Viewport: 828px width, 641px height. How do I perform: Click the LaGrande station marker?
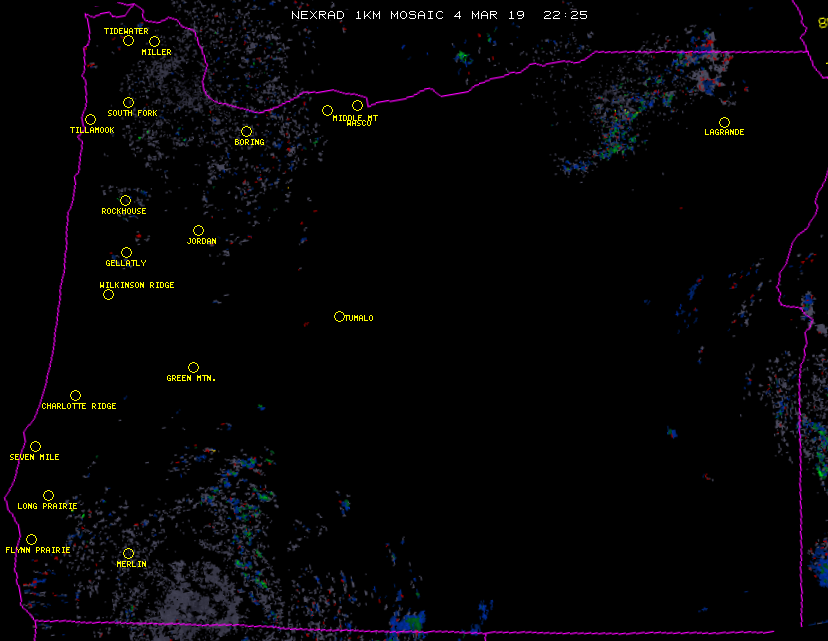point(724,123)
